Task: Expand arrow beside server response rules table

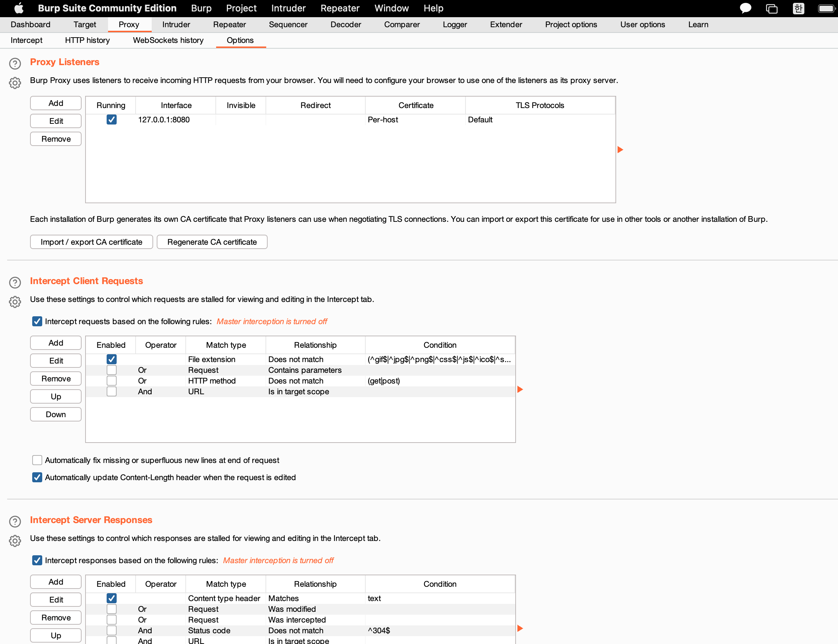Action: pyautogui.click(x=520, y=628)
